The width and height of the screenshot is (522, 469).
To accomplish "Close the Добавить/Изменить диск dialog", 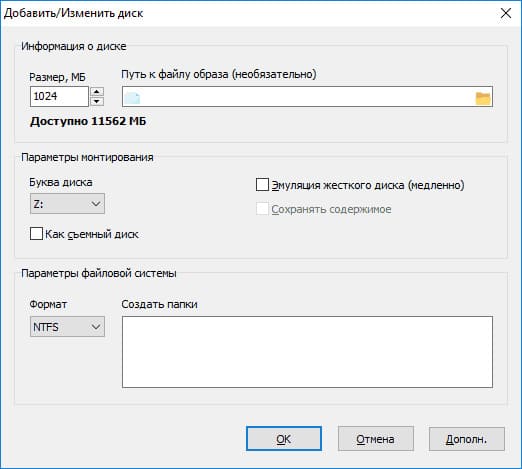I will (x=506, y=13).
